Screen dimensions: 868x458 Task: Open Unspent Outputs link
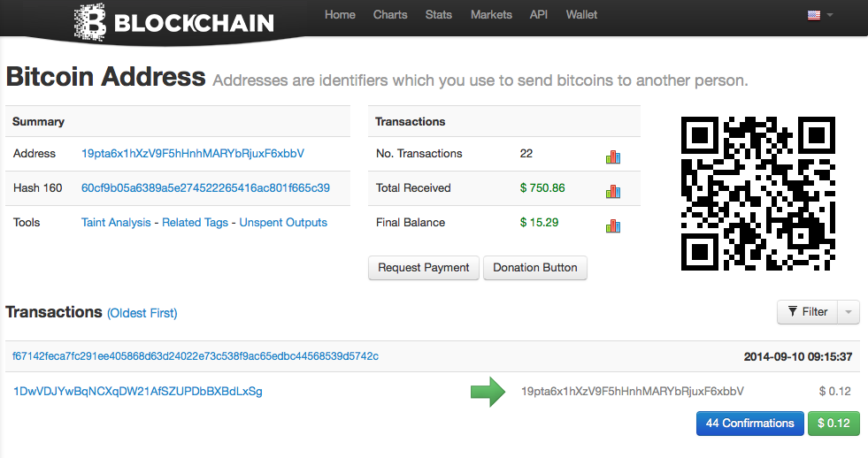[283, 222]
